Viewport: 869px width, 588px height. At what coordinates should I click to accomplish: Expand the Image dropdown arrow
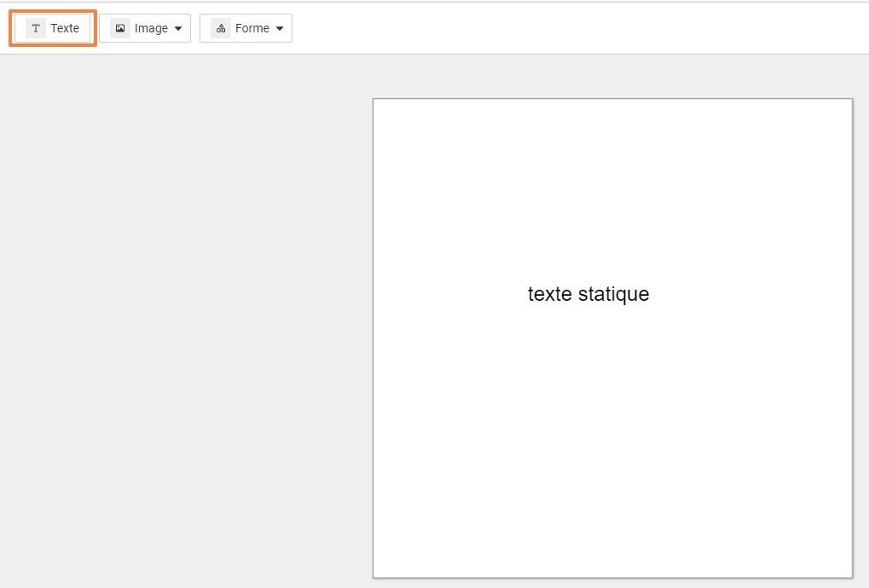pos(178,28)
